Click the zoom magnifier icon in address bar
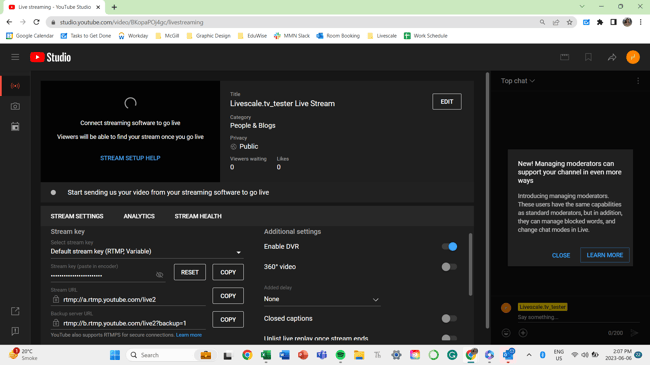The width and height of the screenshot is (650, 365). coord(542,22)
